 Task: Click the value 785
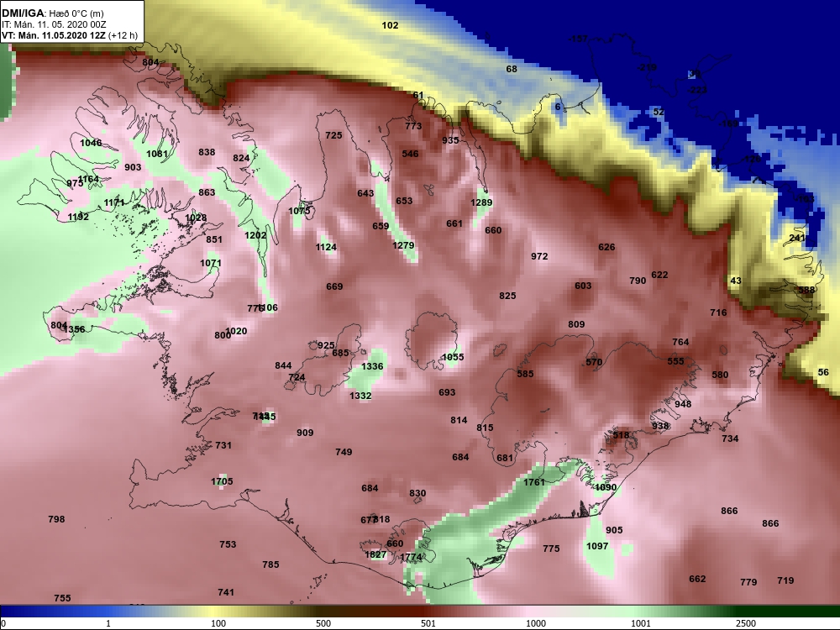(x=270, y=564)
